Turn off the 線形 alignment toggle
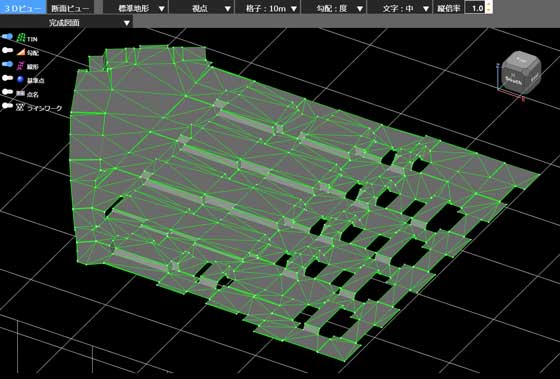Screen dimensions: 560x379 (8, 65)
